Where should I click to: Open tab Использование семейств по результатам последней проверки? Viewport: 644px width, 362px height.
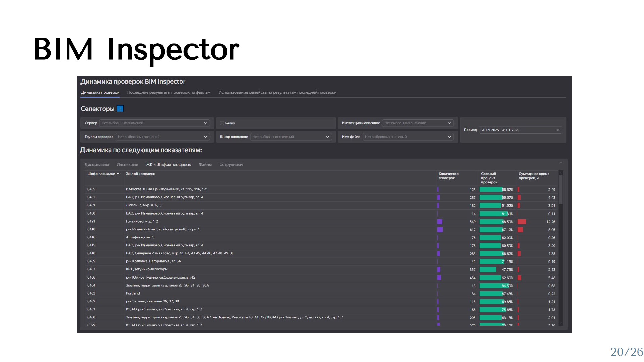[277, 92]
